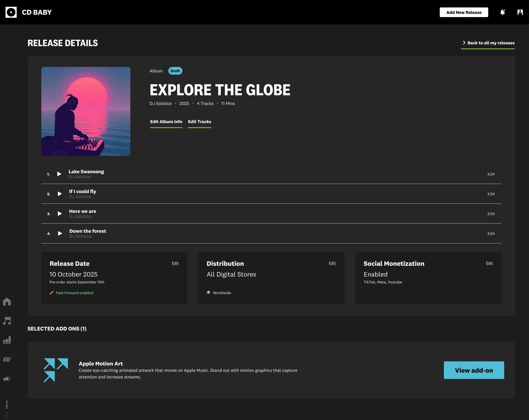Click Add New Release button
This screenshot has width=529, height=420.
pos(464,12)
